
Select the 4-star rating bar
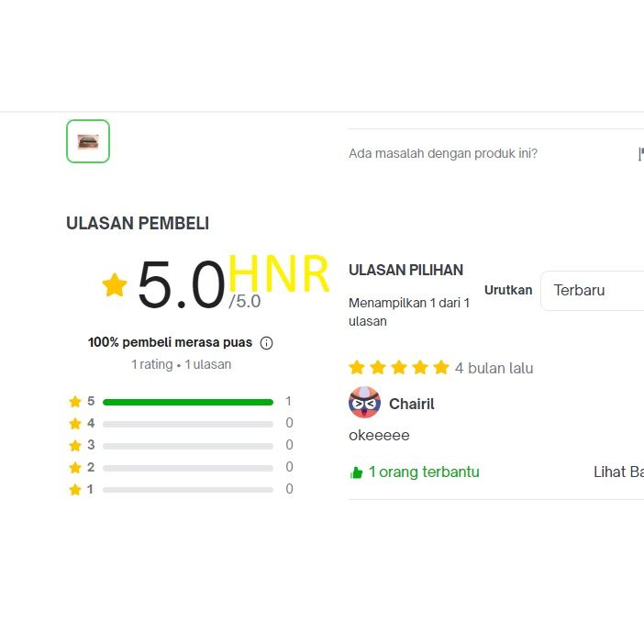[188, 424]
